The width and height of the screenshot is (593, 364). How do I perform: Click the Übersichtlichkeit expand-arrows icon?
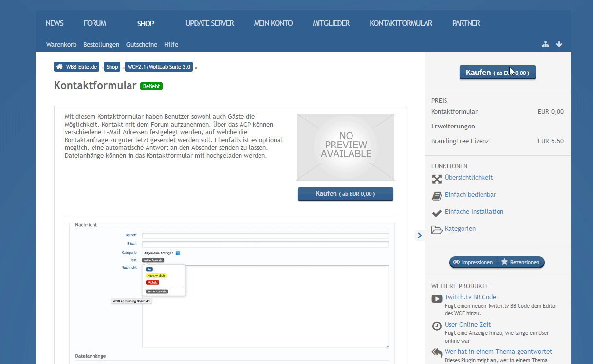(x=437, y=179)
